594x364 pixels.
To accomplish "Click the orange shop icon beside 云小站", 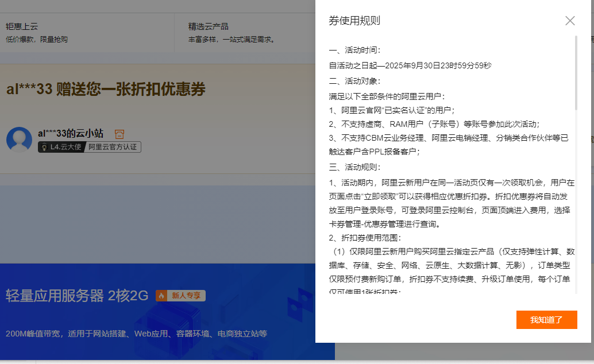I will tap(119, 134).
